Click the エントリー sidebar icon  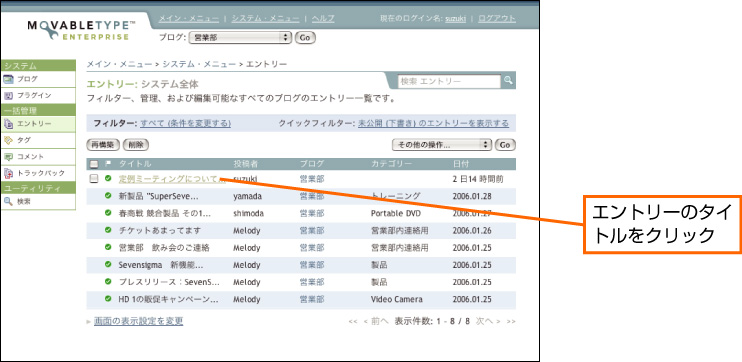click(x=8, y=124)
